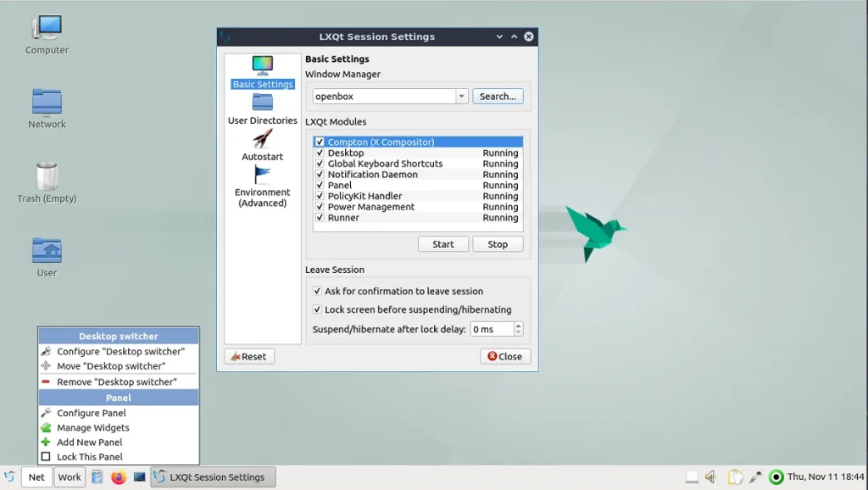Screen dimensions: 868x490
Task: Click the Running status of Runner row
Action: [x=500, y=218]
